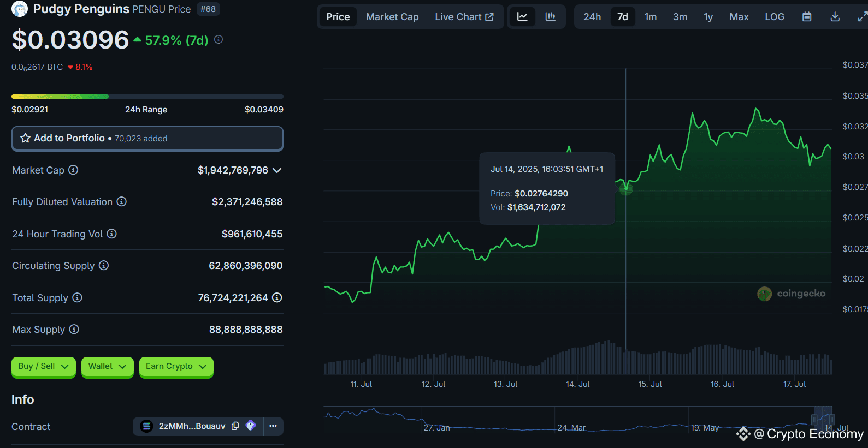Switch to line chart view icon
Image resolution: width=868 pixels, height=448 pixels.
[522, 17]
